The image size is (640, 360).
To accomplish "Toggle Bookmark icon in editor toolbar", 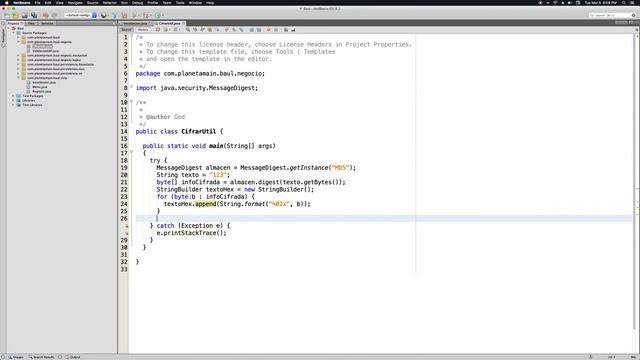I will click(x=241, y=30).
